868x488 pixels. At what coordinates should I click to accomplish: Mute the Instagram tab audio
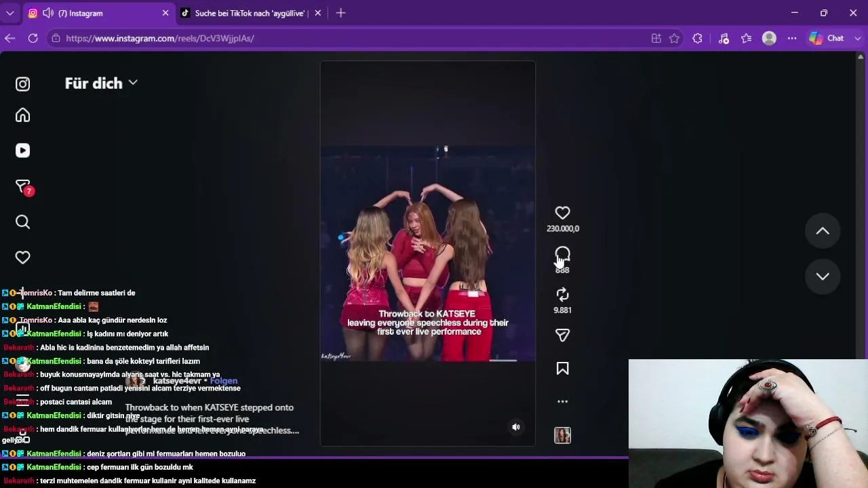tap(48, 13)
